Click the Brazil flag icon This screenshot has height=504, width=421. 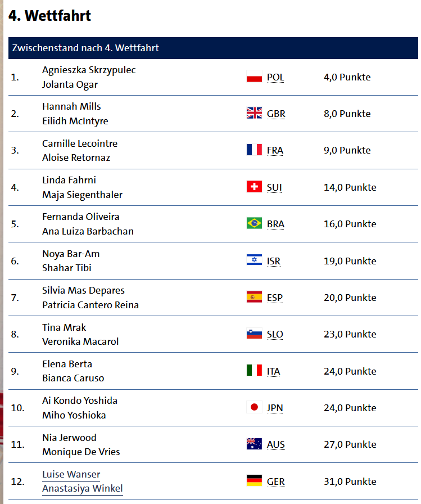coord(254,223)
